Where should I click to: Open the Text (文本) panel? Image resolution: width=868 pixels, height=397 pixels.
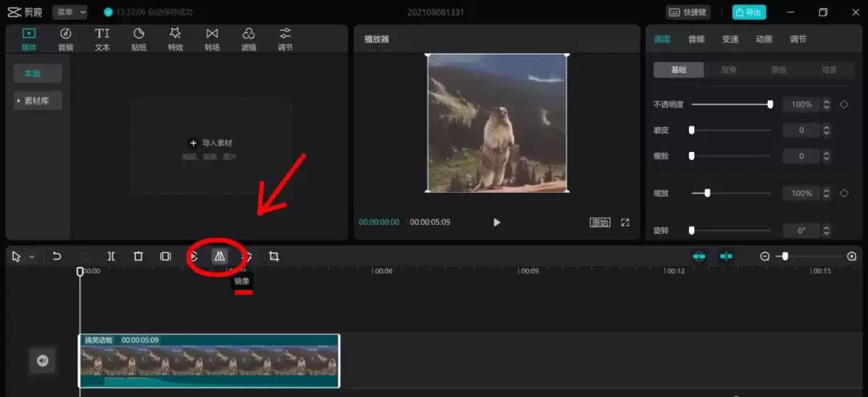[x=102, y=39]
